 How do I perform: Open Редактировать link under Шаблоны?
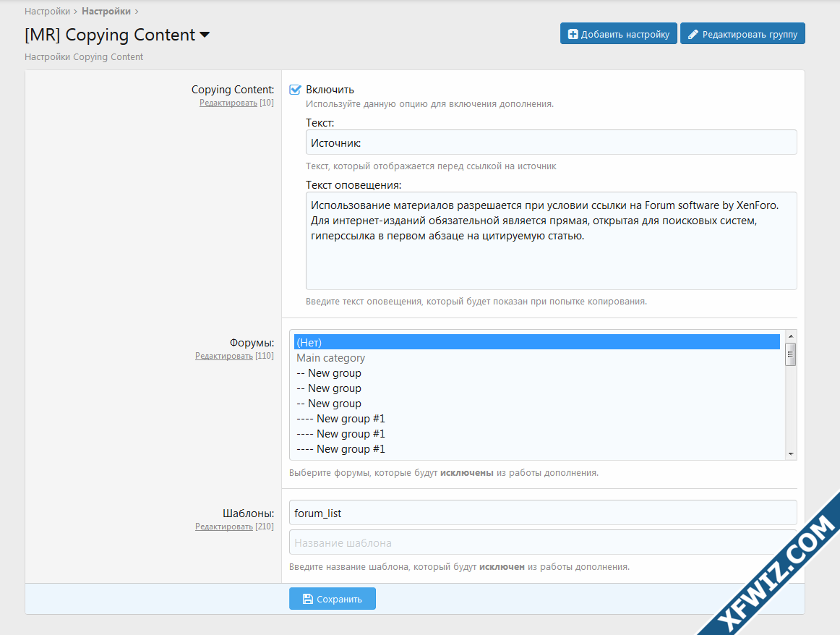coord(224,527)
